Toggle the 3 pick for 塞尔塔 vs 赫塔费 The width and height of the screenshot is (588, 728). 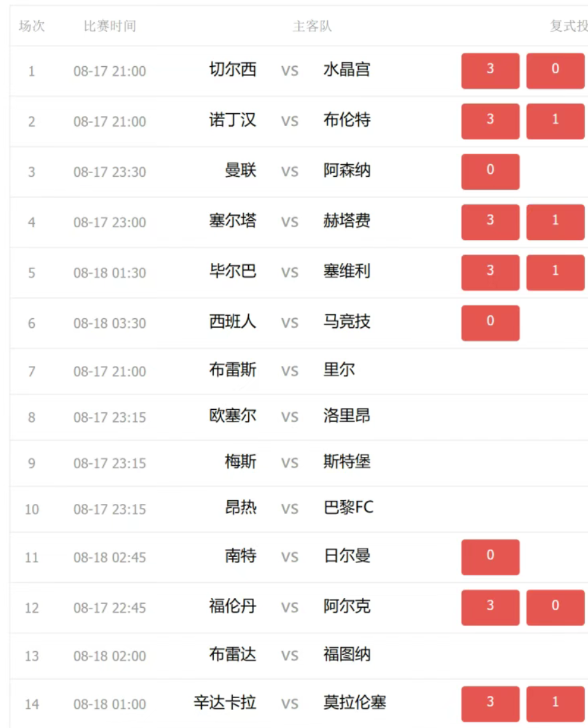(490, 222)
